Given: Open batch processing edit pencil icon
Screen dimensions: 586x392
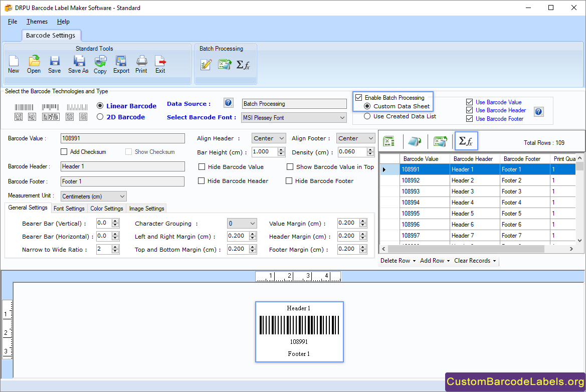Looking at the screenshot, I should tap(207, 65).
